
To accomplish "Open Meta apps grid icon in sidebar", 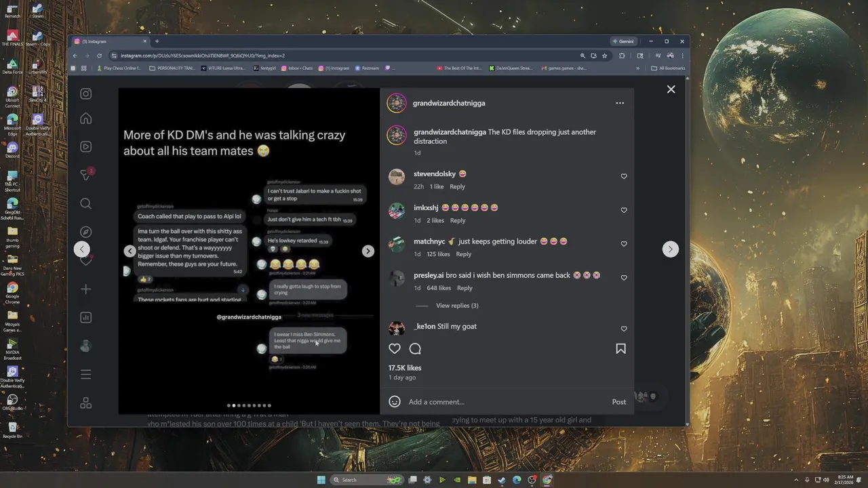I will [x=86, y=403].
